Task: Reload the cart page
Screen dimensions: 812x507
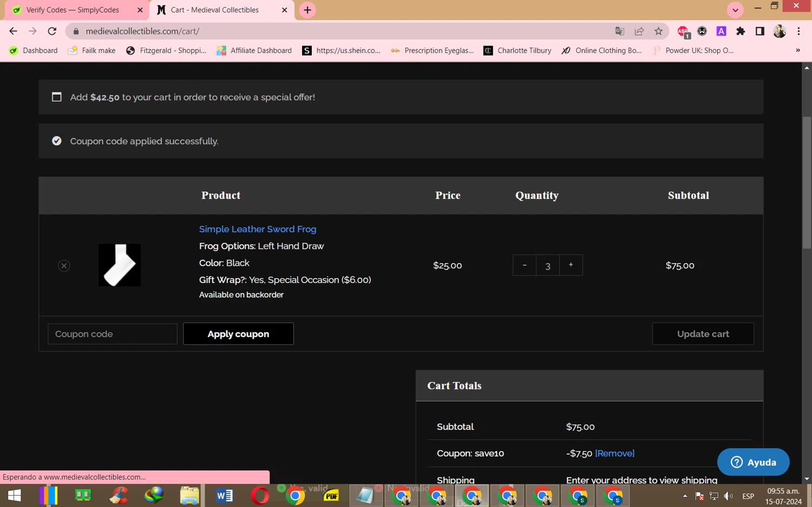Action: (52, 31)
